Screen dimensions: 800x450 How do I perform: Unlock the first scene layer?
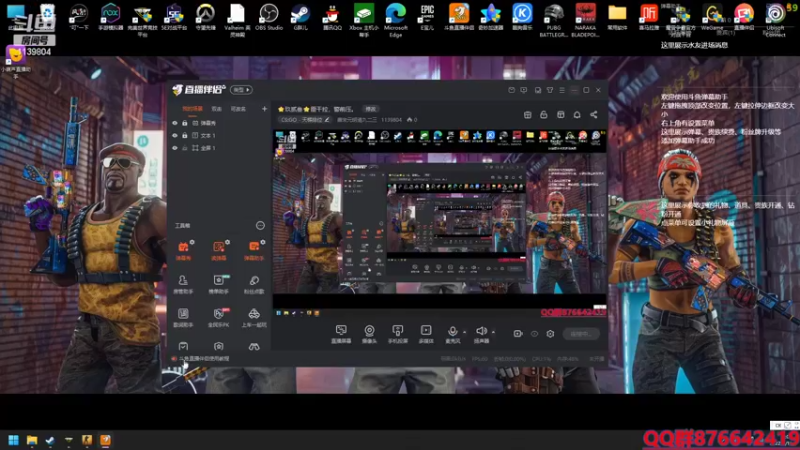pos(185,123)
